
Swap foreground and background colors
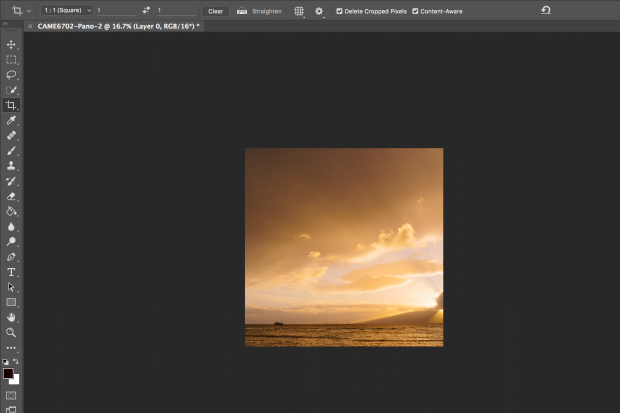pos(15,361)
